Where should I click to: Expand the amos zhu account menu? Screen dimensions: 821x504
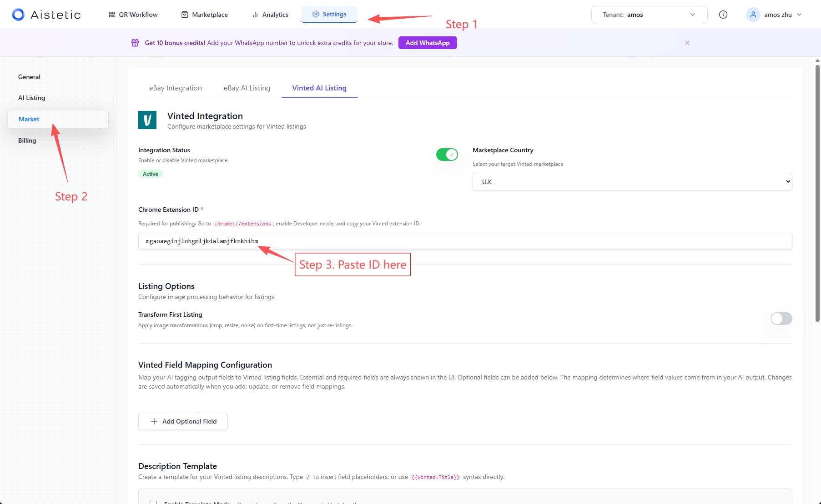pyautogui.click(x=774, y=15)
